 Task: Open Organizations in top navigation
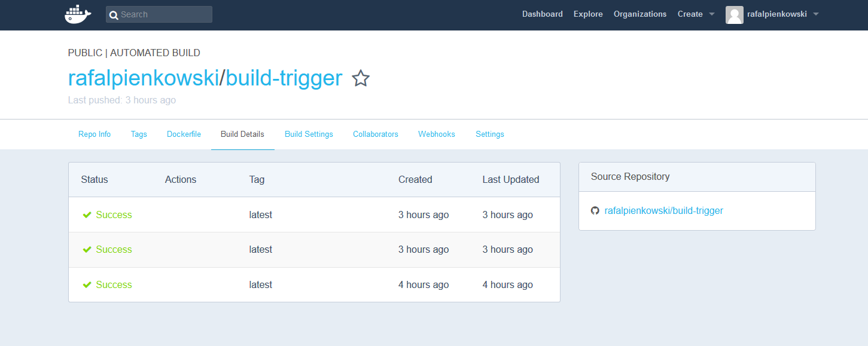640,14
